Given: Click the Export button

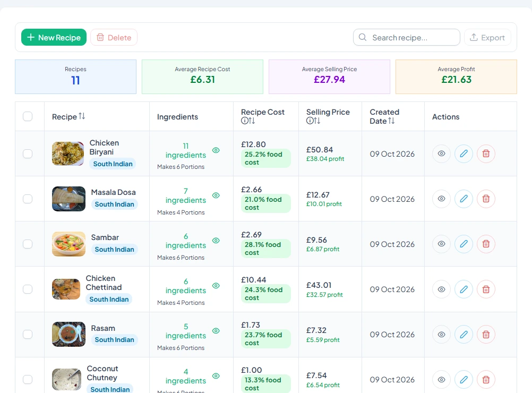Looking at the screenshot, I should pos(487,37).
